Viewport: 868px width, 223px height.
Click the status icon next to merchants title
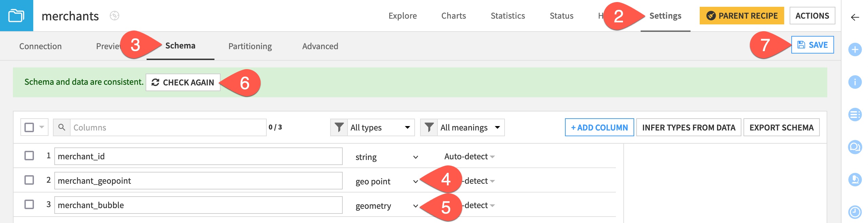click(x=114, y=16)
